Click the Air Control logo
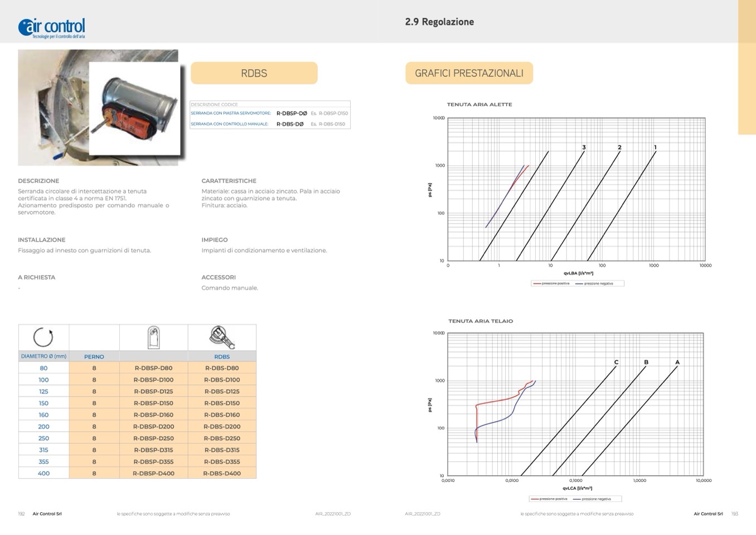 (x=52, y=27)
